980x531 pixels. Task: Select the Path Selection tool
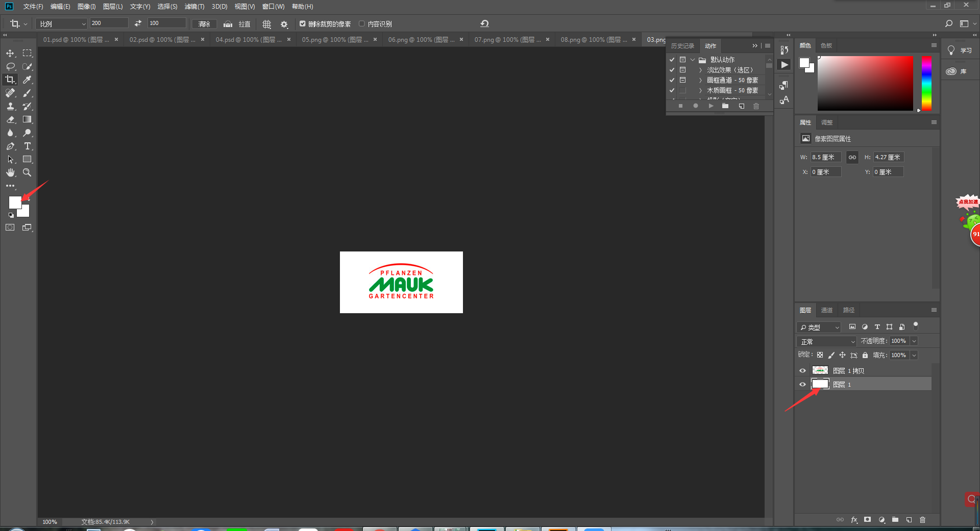point(10,159)
